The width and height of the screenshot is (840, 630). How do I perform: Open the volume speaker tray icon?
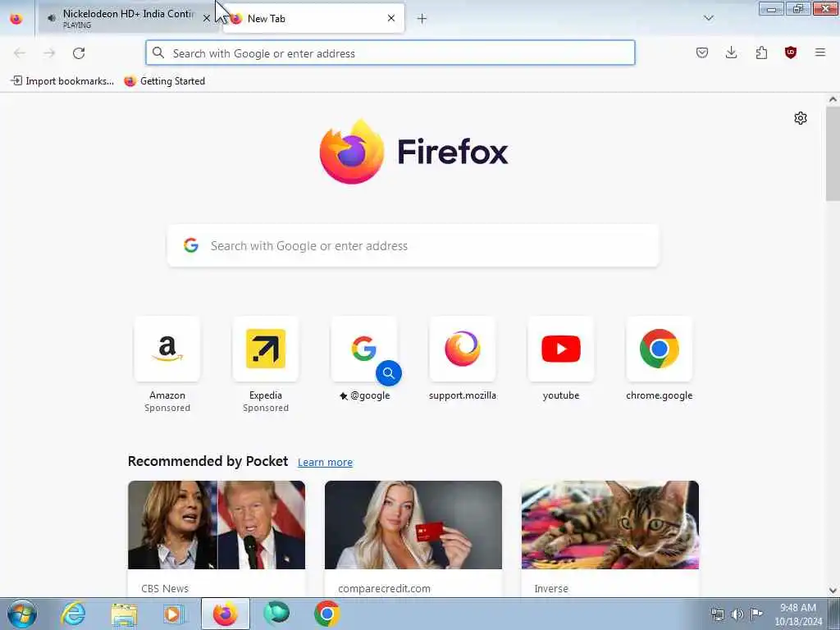[x=737, y=614]
